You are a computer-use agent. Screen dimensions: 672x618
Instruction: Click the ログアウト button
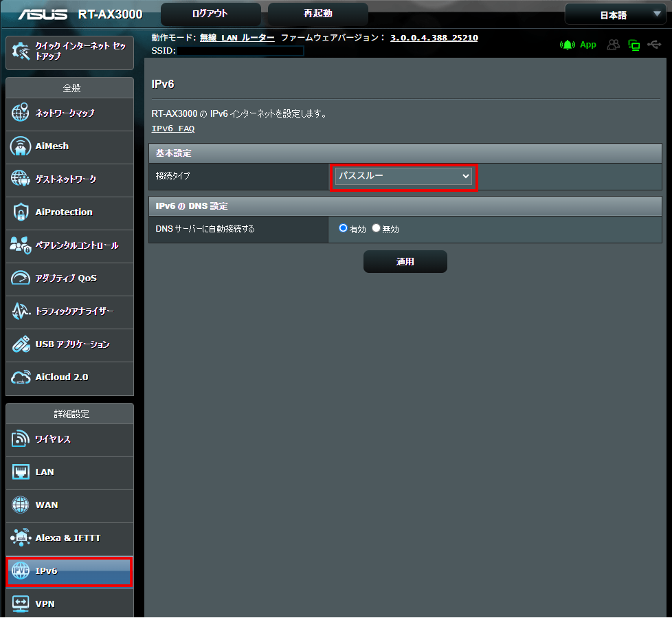(x=210, y=14)
